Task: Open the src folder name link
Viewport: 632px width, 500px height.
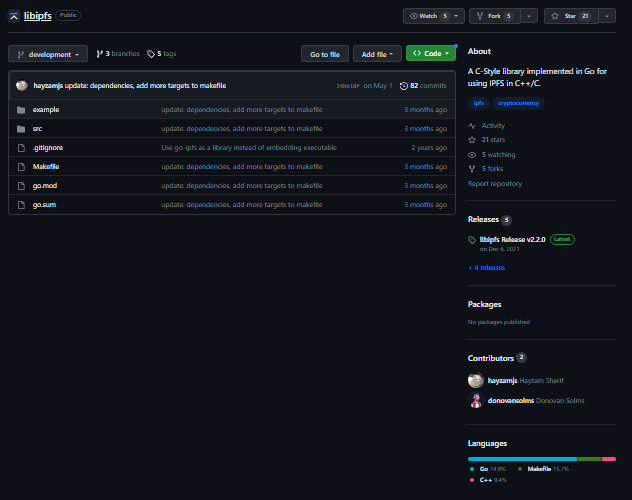Action: point(37,129)
